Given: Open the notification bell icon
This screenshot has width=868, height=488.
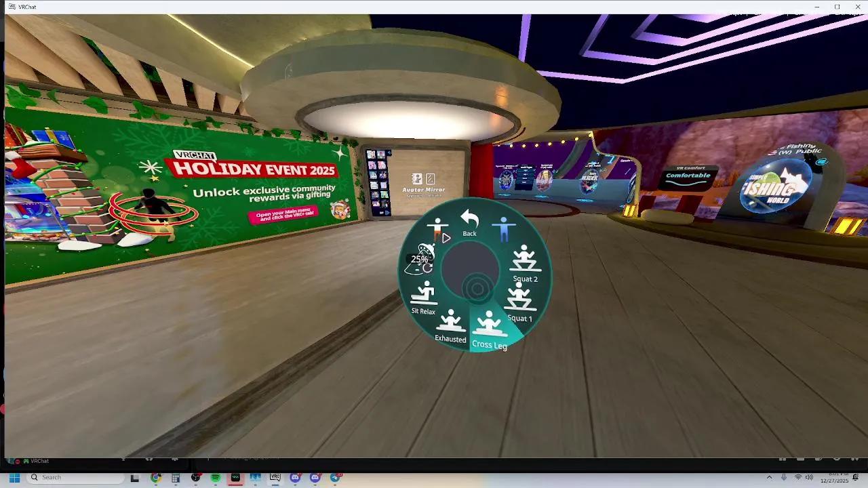Looking at the screenshot, I should coord(856,478).
